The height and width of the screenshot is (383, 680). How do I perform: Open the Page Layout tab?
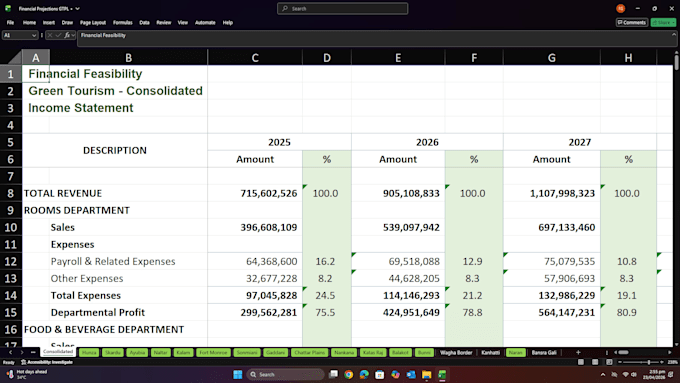pos(93,23)
